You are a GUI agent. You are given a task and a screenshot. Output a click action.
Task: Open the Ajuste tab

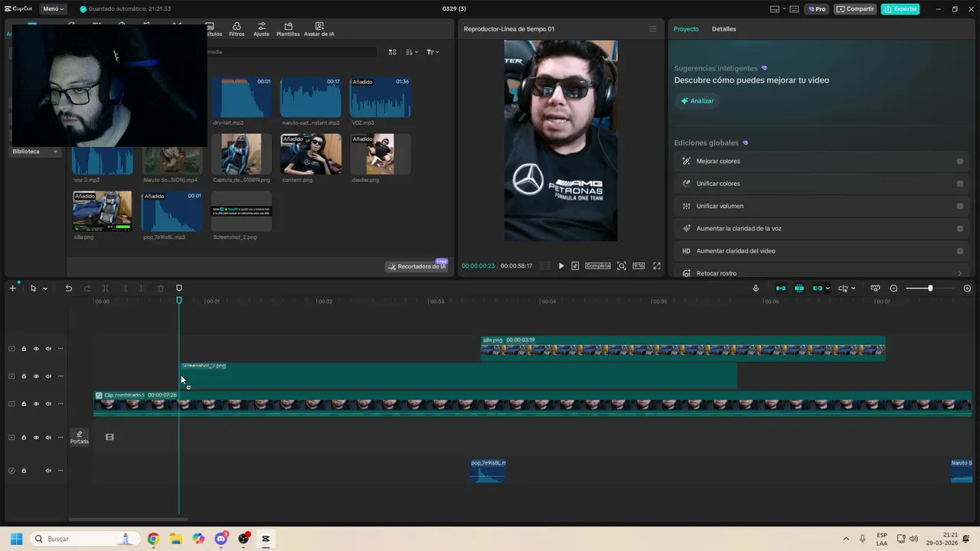point(262,29)
